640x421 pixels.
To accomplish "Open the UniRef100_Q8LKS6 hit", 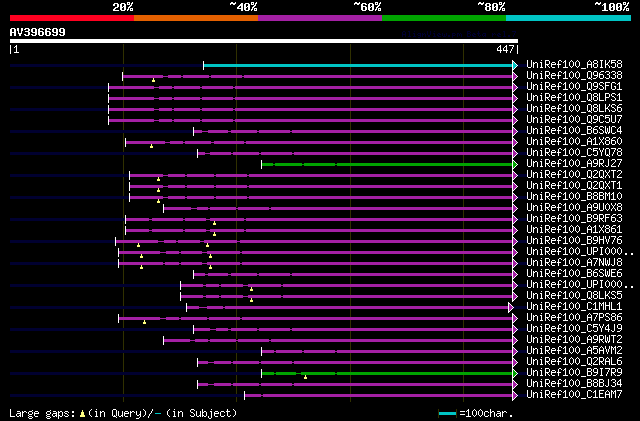I will tap(574, 109).
